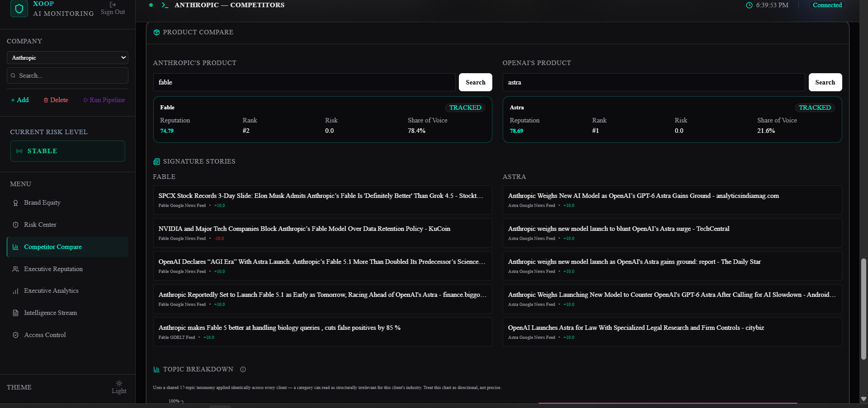Click the terminal prompt icon beside Anthropic — Competitors
This screenshot has height=408, width=868.
click(165, 5)
